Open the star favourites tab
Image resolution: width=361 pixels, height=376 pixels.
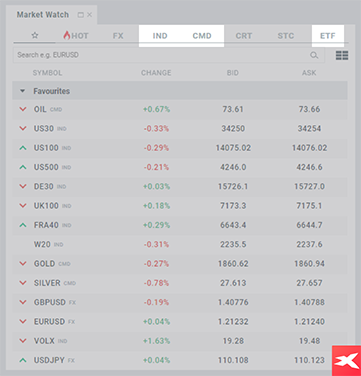coord(35,36)
